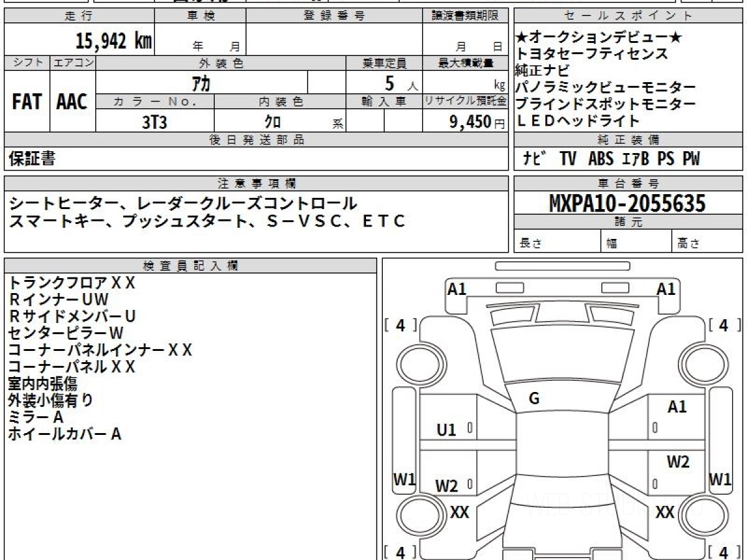Click the コーナーパネルインナーXX note
The image size is (747, 560).
(x=100, y=350)
